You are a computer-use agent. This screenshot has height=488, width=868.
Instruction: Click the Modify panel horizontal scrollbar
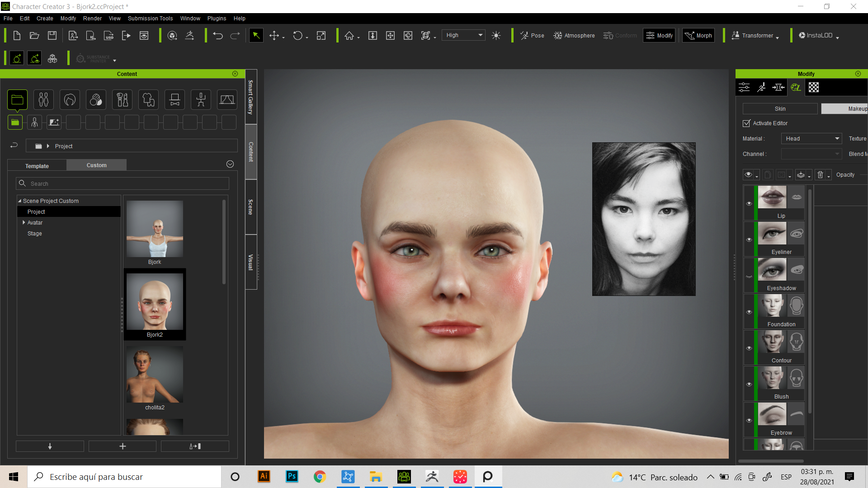771,461
